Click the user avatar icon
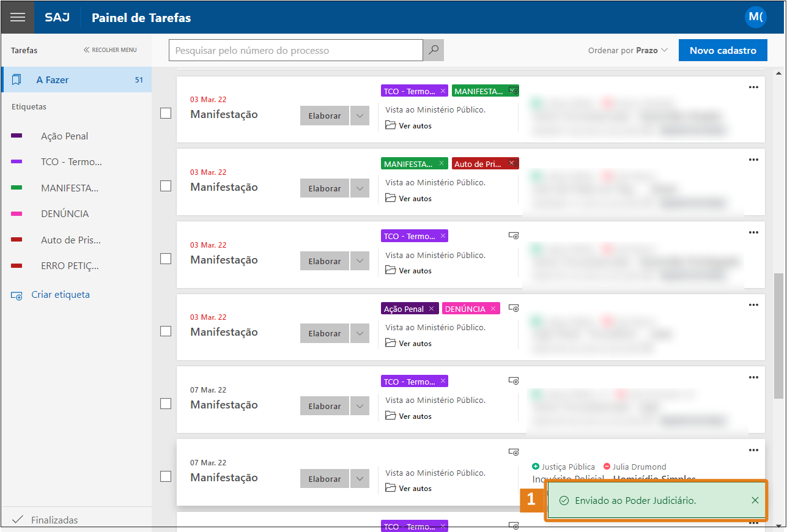Image resolution: width=787 pixels, height=532 pixels. click(x=755, y=17)
